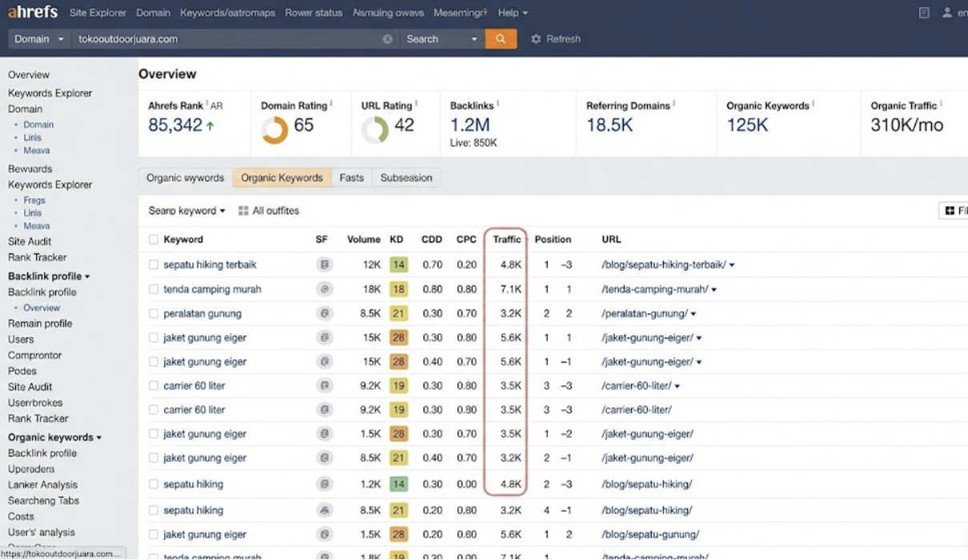Click KD badge 21 for peralatan gunung
The width and height of the screenshot is (968, 560).
point(399,314)
